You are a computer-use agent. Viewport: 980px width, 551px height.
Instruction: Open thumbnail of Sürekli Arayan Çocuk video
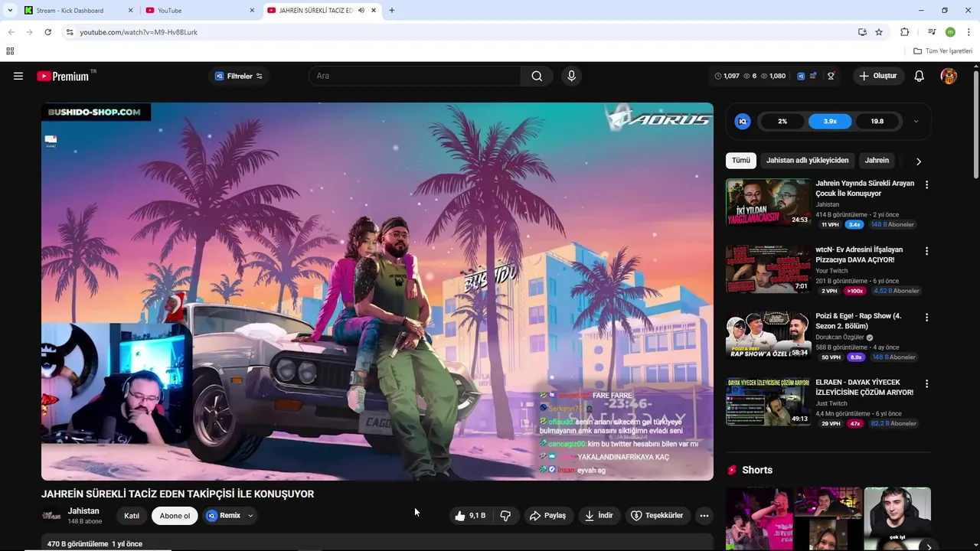768,202
